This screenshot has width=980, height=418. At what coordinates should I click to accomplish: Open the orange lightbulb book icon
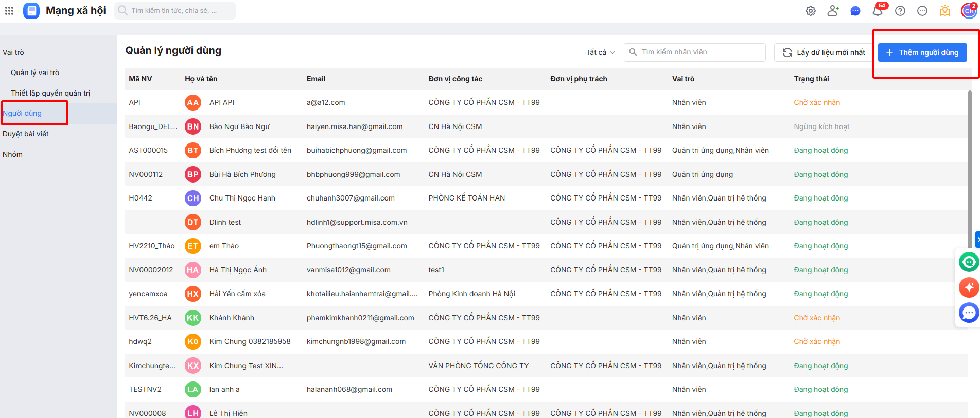[x=945, y=11]
